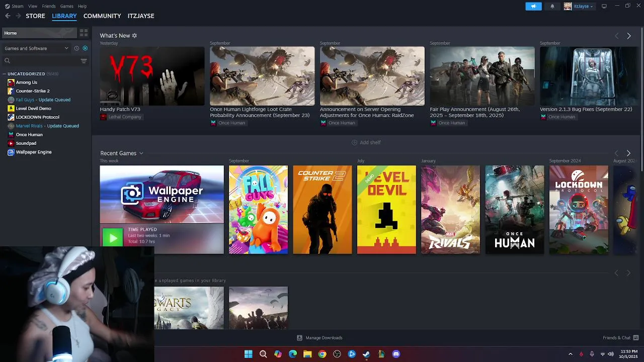Click the add shelf plus icon
This screenshot has width=644, height=362.
[354, 142]
